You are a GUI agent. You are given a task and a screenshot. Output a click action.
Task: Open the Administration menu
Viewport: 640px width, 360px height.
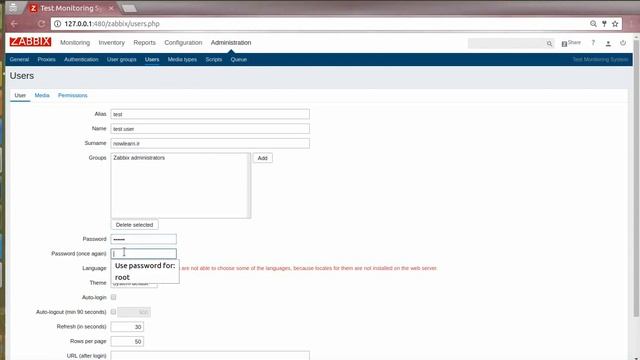coord(231,42)
